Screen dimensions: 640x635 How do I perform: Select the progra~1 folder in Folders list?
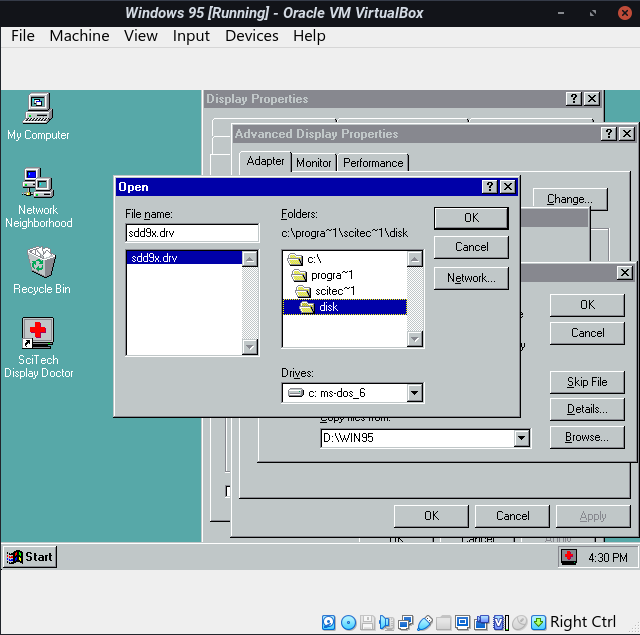point(332,275)
